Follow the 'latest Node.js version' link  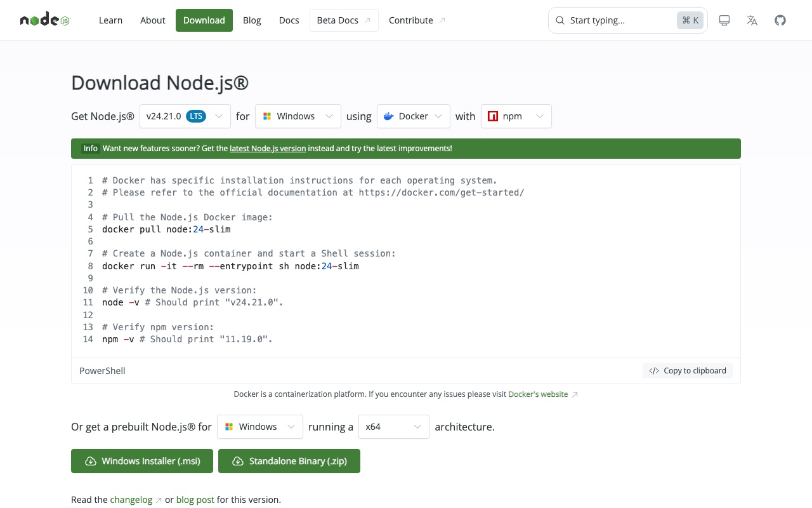(x=268, y=149)
